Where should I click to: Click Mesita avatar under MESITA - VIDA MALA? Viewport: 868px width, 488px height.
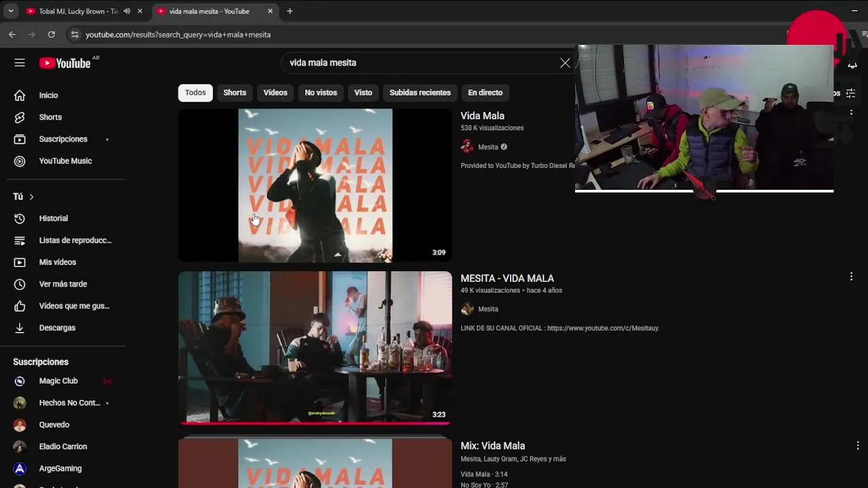pos(467,309)
